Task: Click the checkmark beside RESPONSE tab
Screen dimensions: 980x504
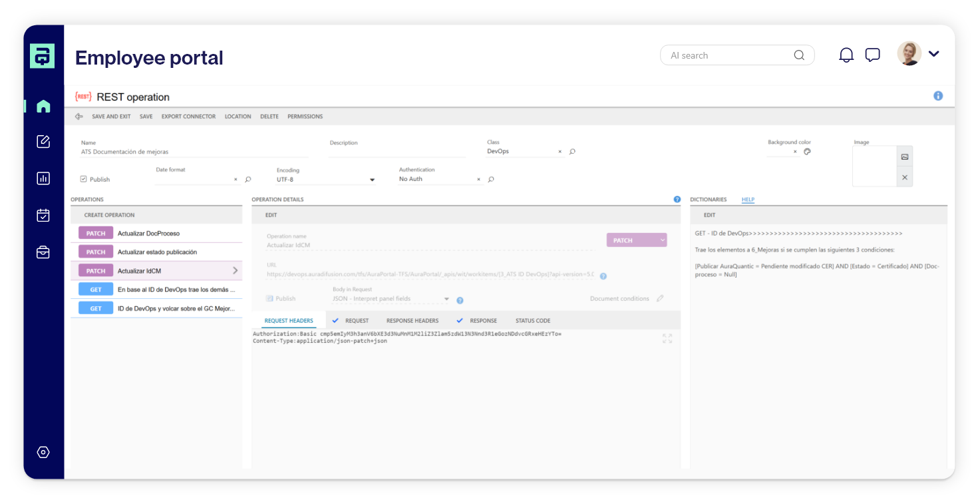Action: (459, 320)
